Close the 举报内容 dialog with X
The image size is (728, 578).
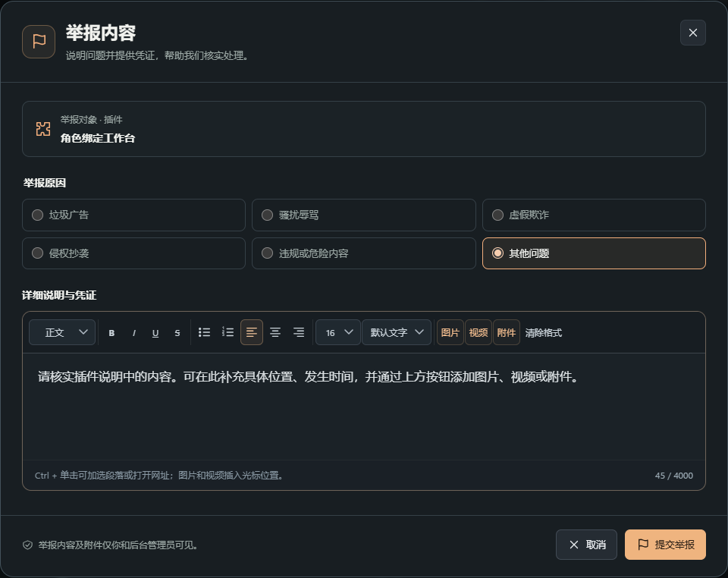click(692, 33)
